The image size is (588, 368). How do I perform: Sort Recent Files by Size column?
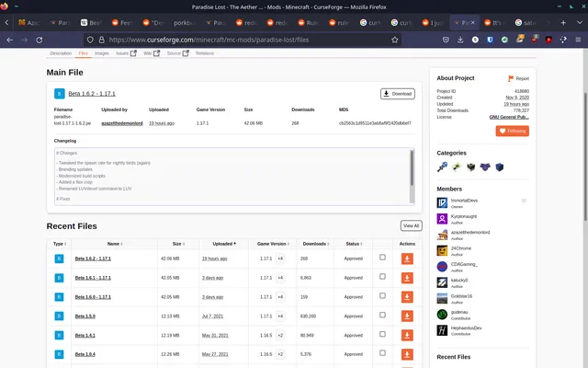(178, 244)
